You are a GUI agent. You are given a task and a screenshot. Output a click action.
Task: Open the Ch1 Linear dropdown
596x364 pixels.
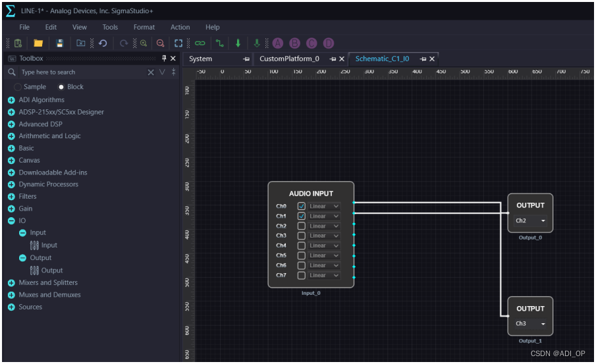coord(324,216)
